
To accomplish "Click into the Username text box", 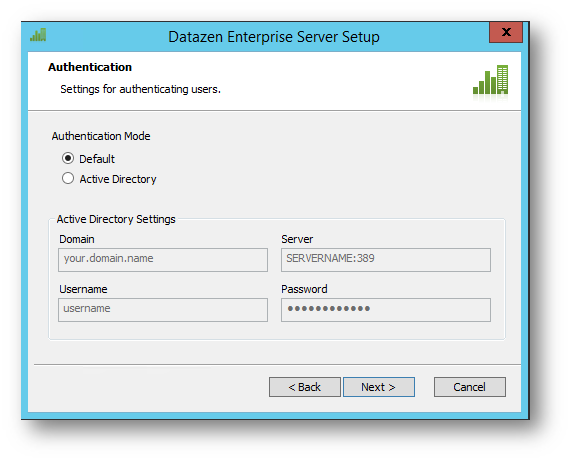I will pyautogui.click(x=163, y=310).
